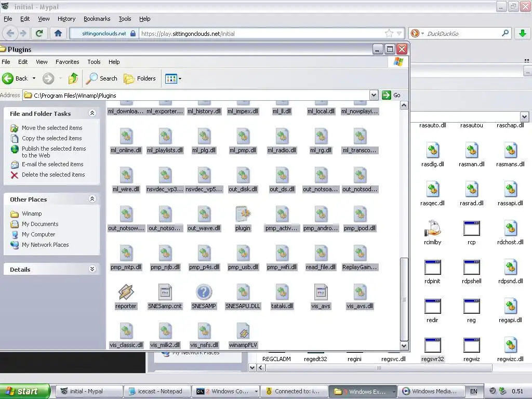This screenshot has height=399, width=532.
Task: Expand the Details panel
Action: coord(92,269)
